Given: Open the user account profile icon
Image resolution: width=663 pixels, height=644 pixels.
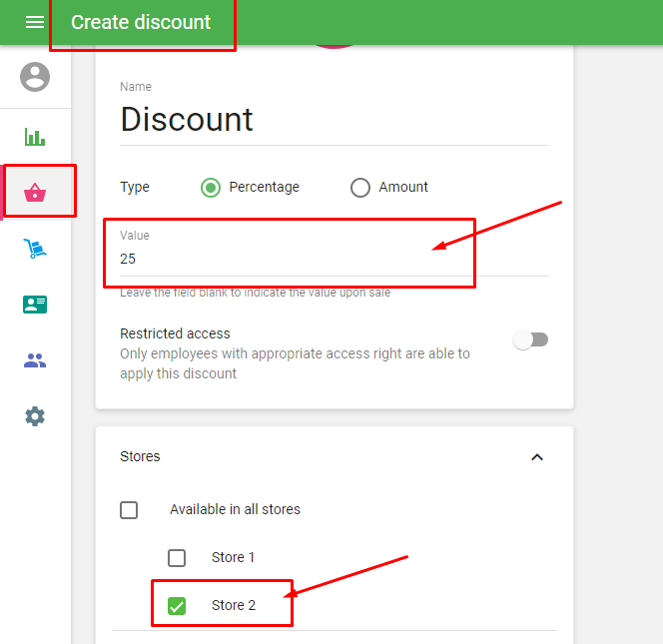Looking at the screenshot, I should tap(35, 77).
